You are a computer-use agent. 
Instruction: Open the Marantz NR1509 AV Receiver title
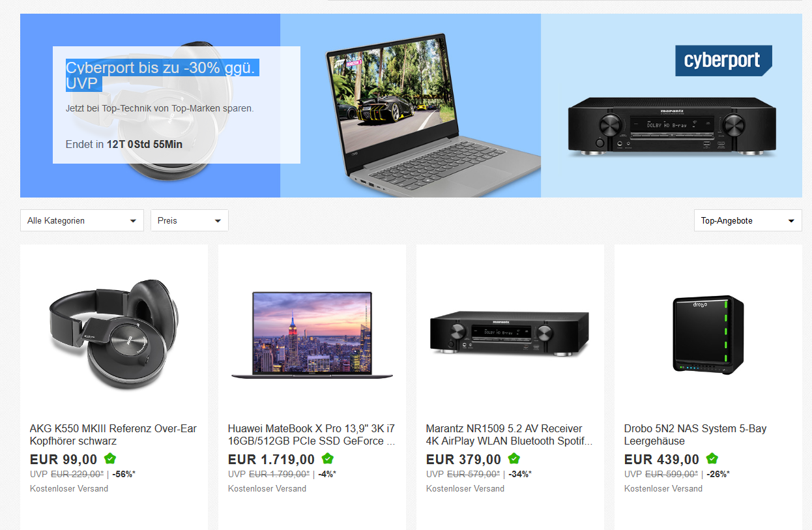(x=510, y=435)
